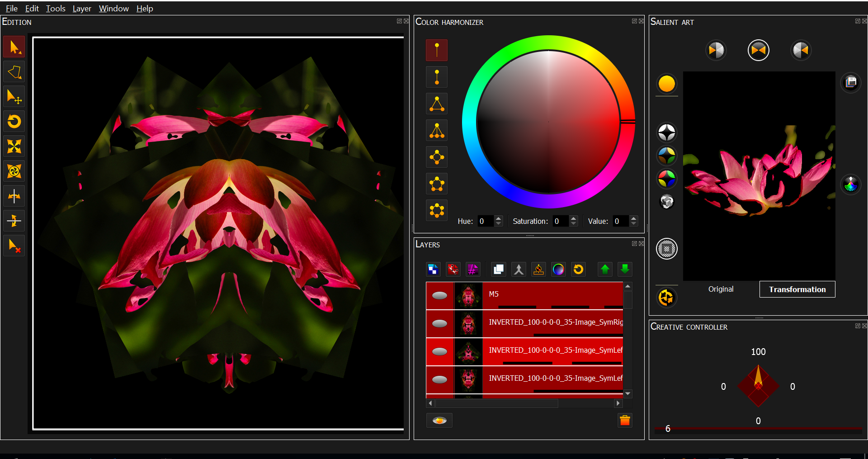Open the Layer menu
This screenshot has width=868, height=459.
(x=82, y=8)
